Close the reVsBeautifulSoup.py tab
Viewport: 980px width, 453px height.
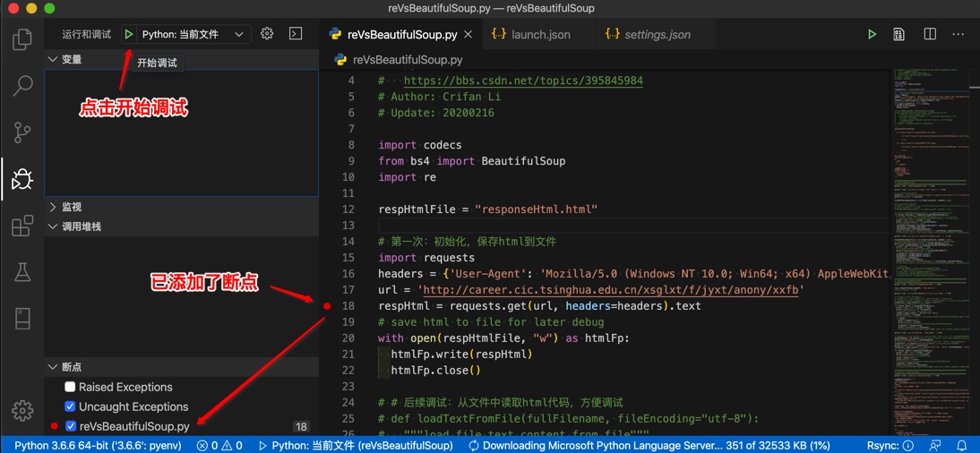pyautogui.click(x=469, y=34)
